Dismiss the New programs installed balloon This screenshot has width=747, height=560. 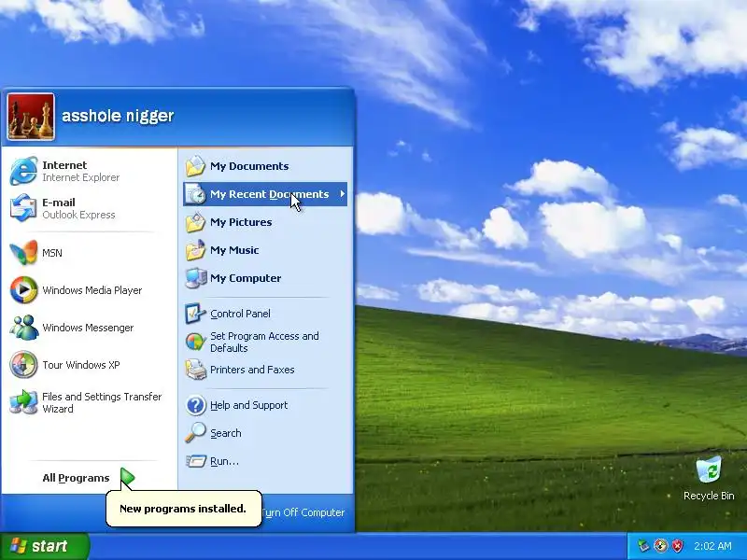tap(183, 509)
